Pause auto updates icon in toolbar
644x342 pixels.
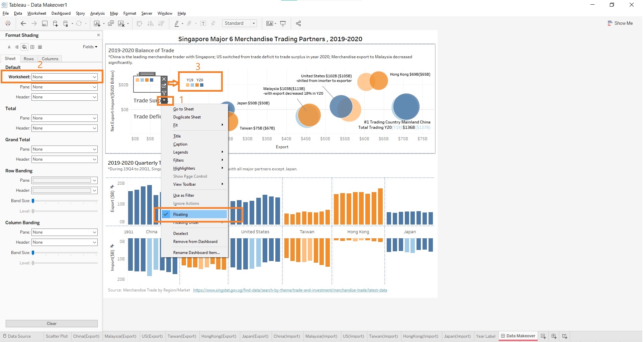(66, 23)
